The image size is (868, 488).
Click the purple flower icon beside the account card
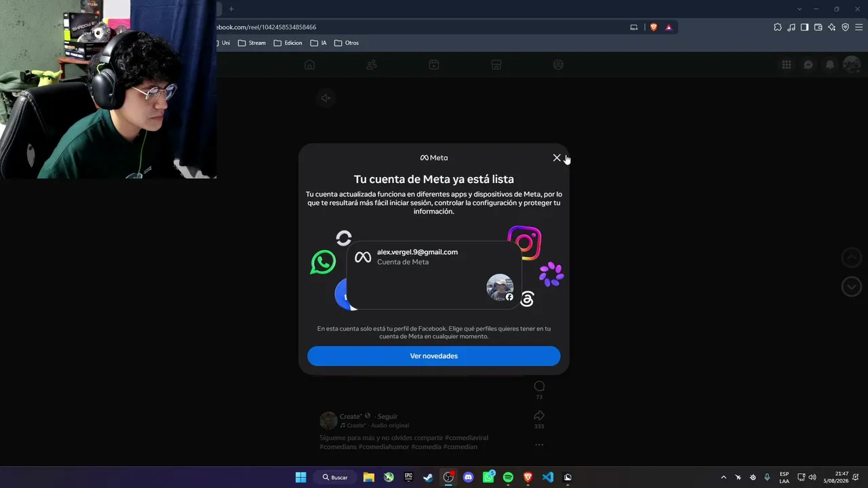point(551,274)
